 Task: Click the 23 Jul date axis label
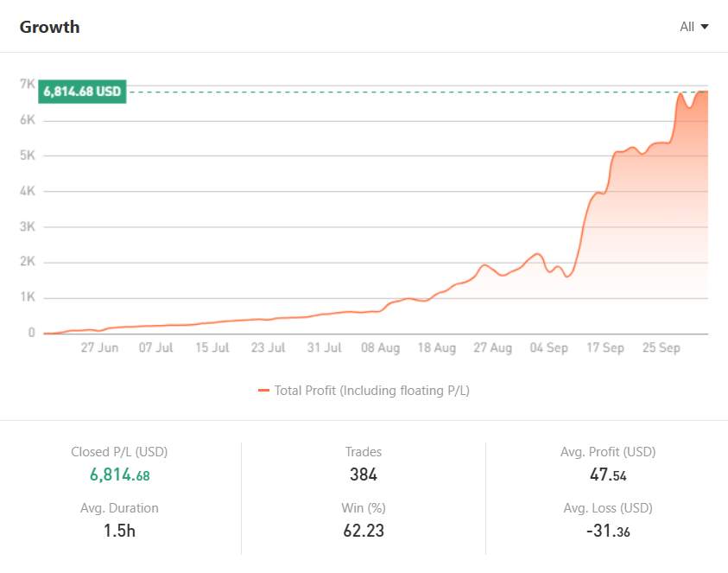pos(268,348)
